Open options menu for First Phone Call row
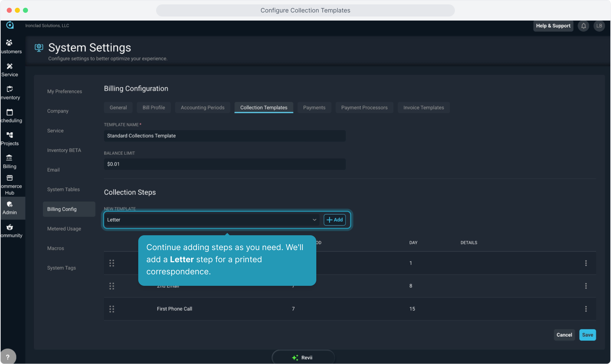 [586, 309]
